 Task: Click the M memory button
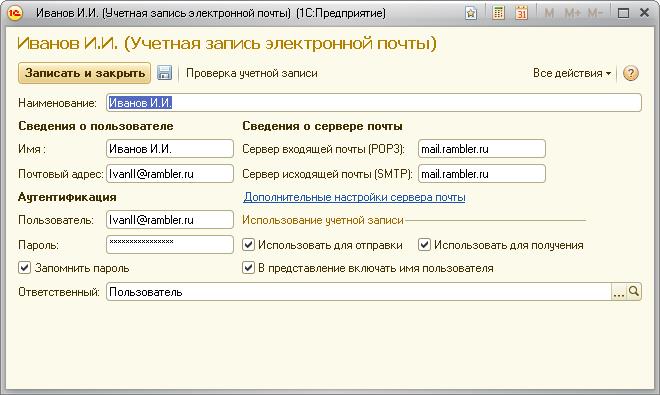coord(549,13)
